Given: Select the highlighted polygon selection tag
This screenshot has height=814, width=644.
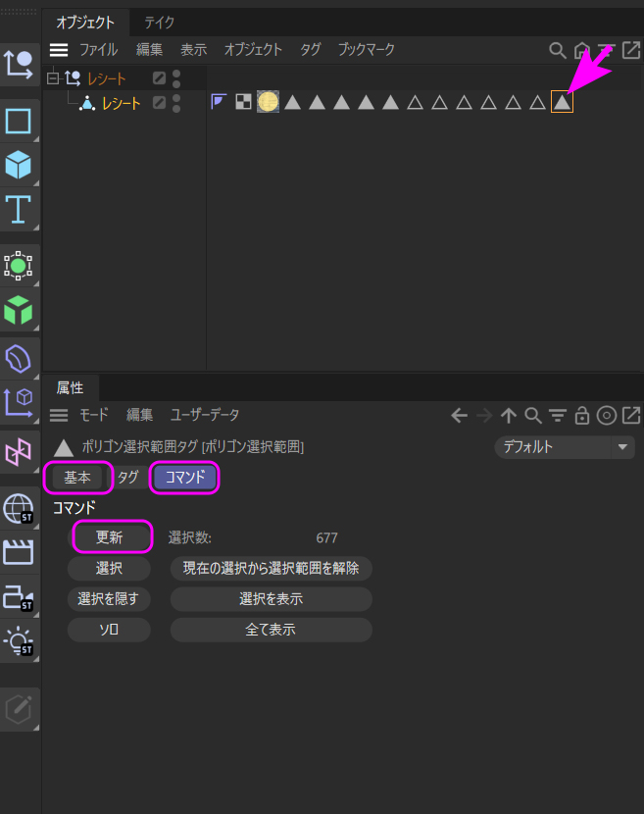Looking at the screenshot, I should point(562,101).
